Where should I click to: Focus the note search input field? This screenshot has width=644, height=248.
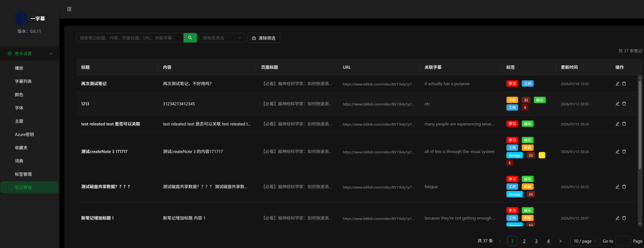[x=130, y=38]
